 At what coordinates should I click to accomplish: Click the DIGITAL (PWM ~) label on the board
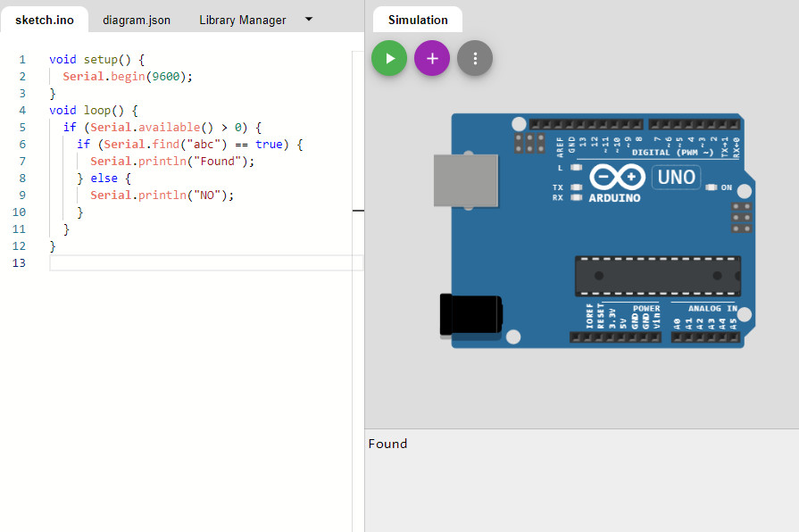(x=672, y=153)
